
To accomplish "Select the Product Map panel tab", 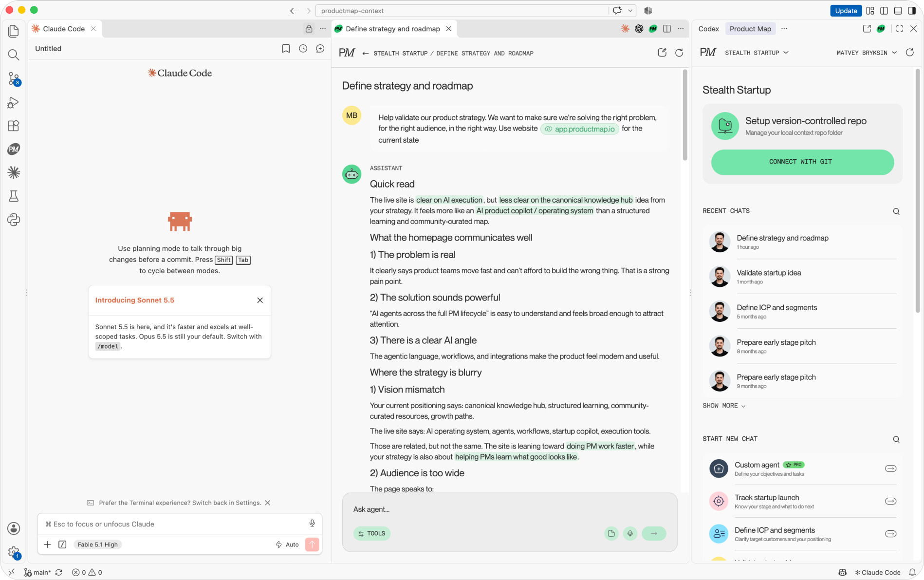I will click(x=750, y=29).
